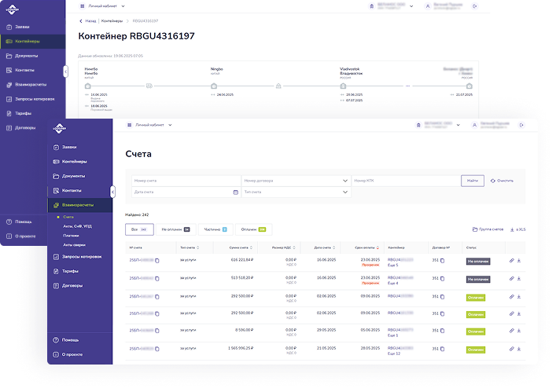Click download icon in the first invoice row
This screenshot has width=556, height=392.
click(519, 260)
